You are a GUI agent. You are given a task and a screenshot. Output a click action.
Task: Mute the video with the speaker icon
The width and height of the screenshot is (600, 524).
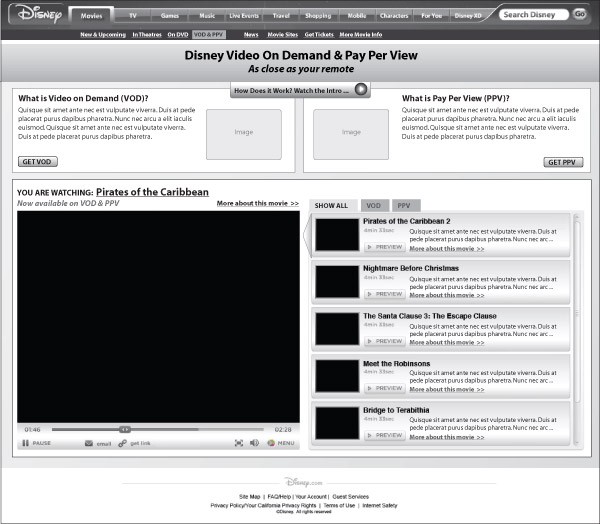coord(254,443)
